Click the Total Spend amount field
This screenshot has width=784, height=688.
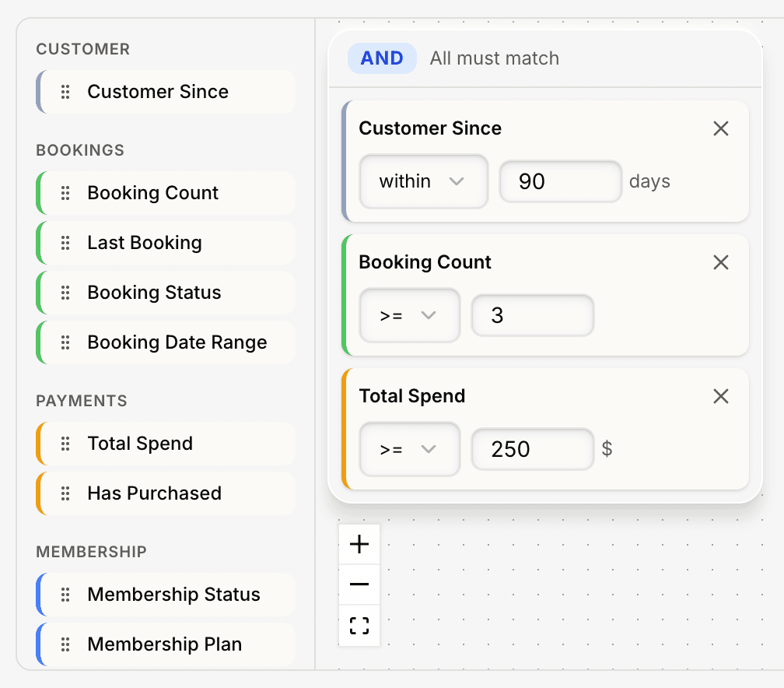(x=533, y=449)
